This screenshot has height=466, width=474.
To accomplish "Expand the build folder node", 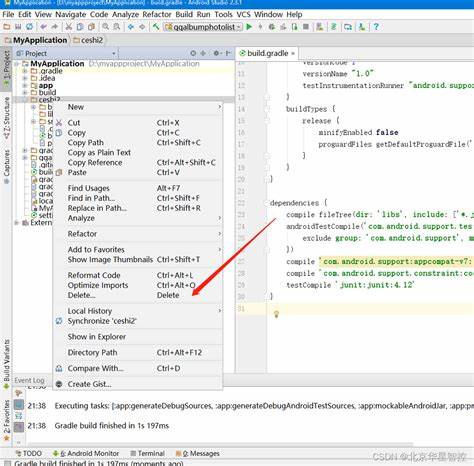I will point(25,93).
